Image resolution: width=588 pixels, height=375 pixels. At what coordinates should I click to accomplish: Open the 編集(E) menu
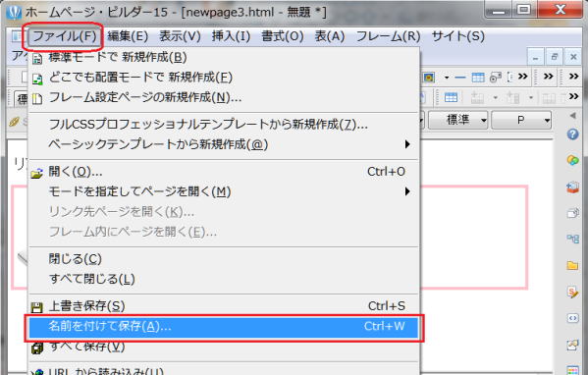pyautogui.click(x=128, y=36)
